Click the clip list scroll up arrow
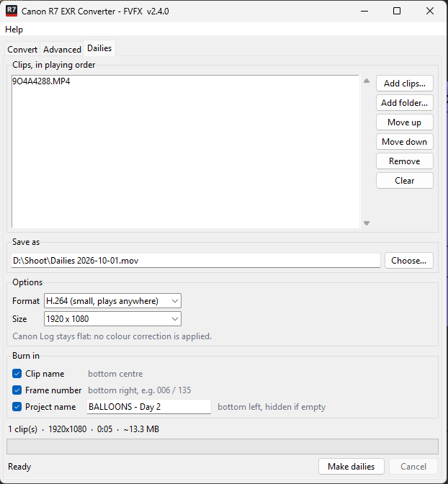 (367, 81)
